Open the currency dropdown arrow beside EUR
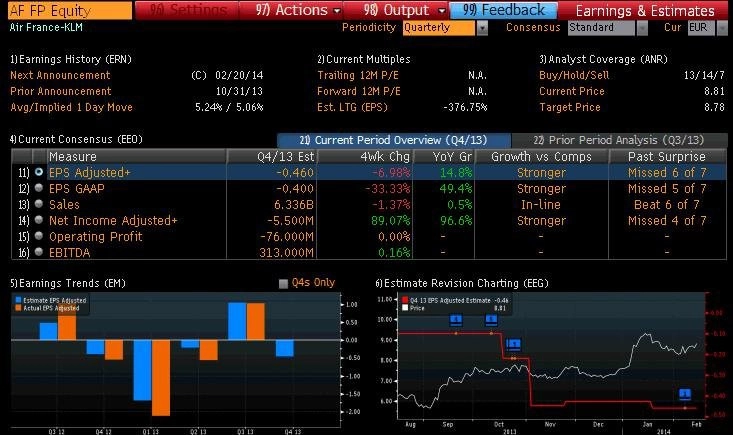The height and width of the screenshot is (435, 733). [x=722, y=28]
